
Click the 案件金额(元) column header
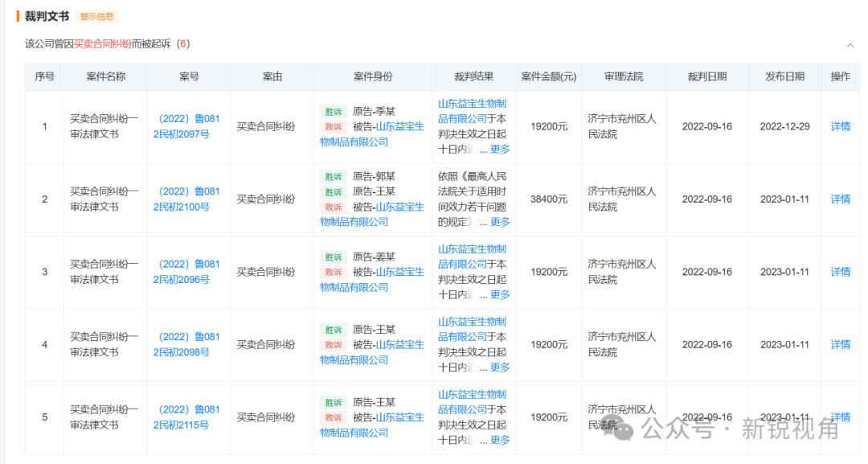(549, 77)
